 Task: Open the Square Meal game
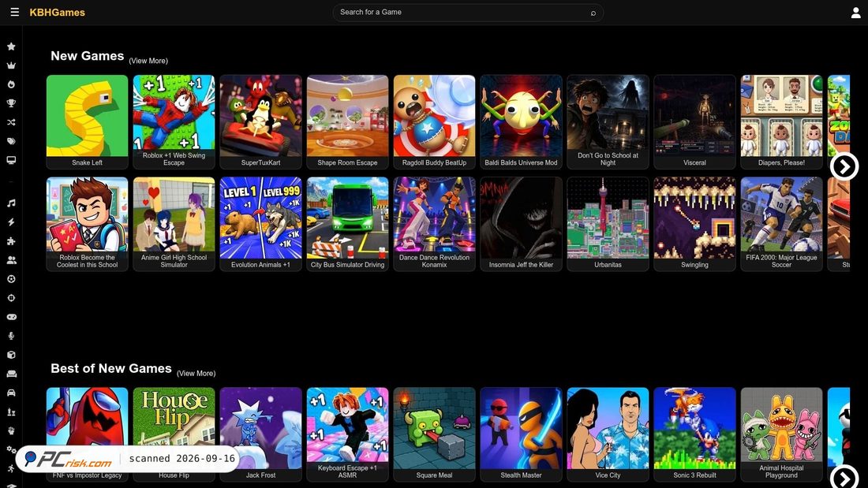coord(435,434)
